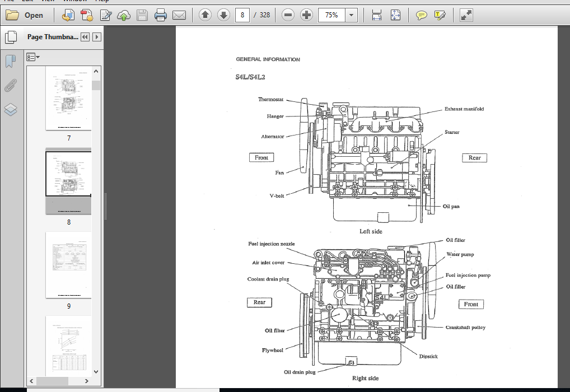Click the 'Fuel injection nozzle' label
Viewport: 570px width, 392px height.
click(272, 244)
